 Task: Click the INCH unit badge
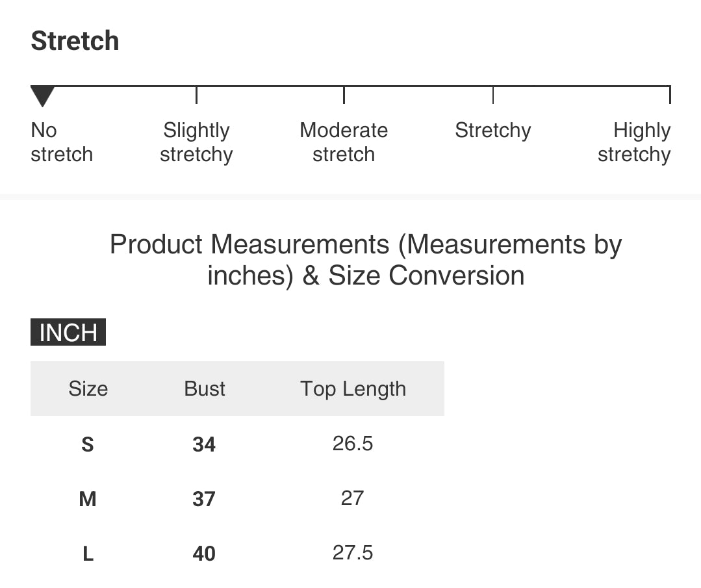[68, 332]
